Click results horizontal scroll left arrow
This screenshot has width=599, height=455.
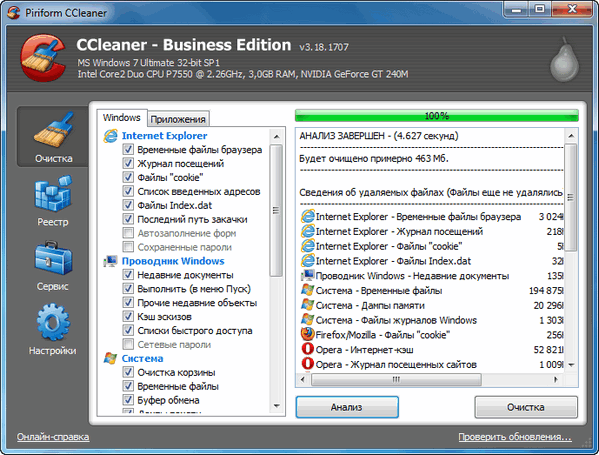[303, 379]
